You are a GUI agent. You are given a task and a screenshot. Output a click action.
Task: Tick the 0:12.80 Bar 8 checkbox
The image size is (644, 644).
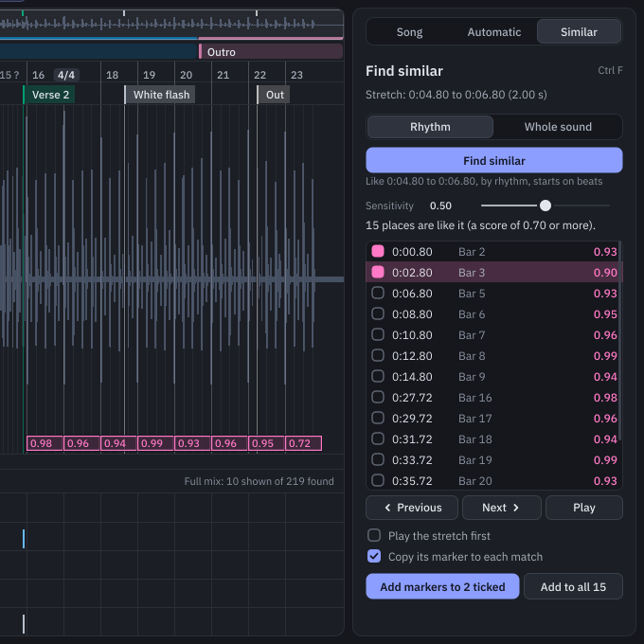click(378, 355)
